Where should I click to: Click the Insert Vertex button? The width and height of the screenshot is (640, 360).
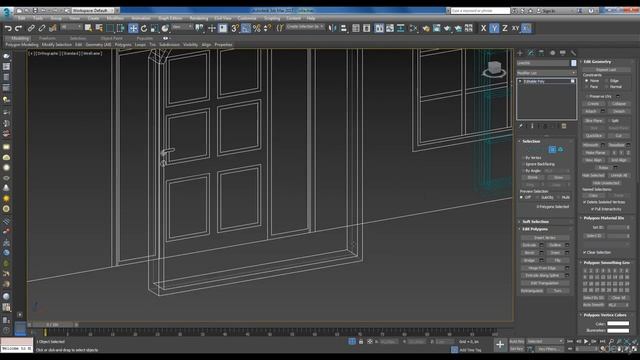[x=544, y=238]
